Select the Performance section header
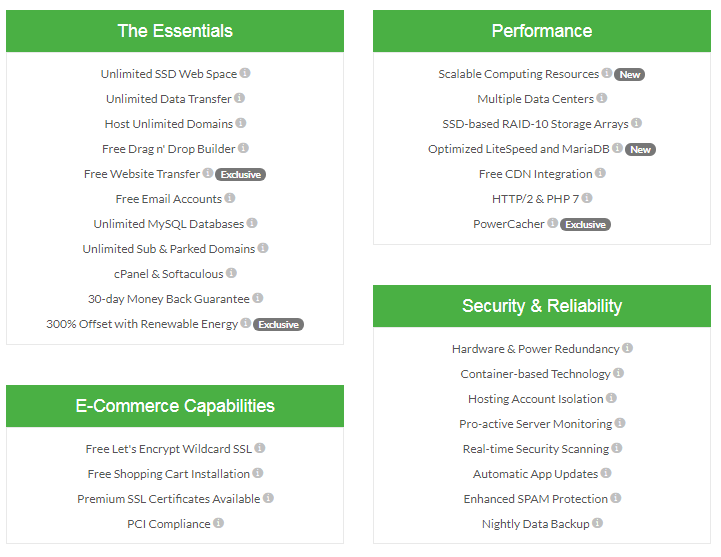The height and width of the screenshot is (557, 721). (x=542, y=31)
